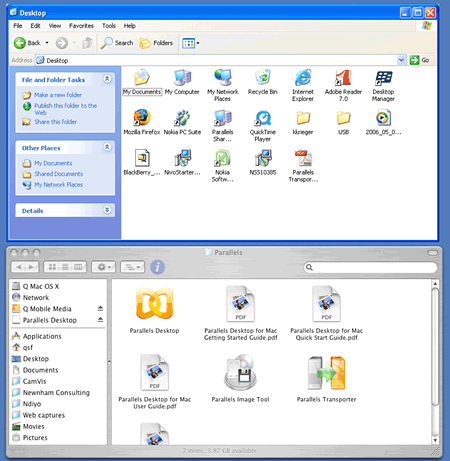Open the Address bar dropdown arrow
Screen dimensions: 450x461
[x=401, y=60]
